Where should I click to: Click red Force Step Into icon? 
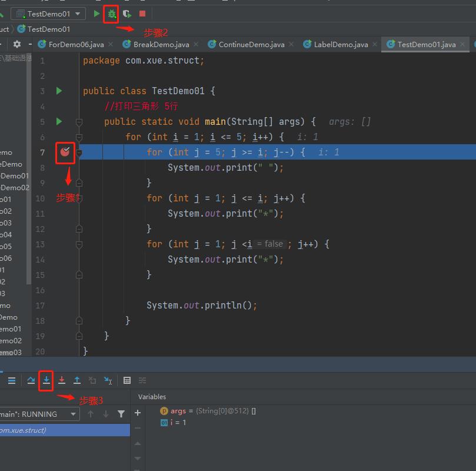pyautogui.click(x=62, y=380)
